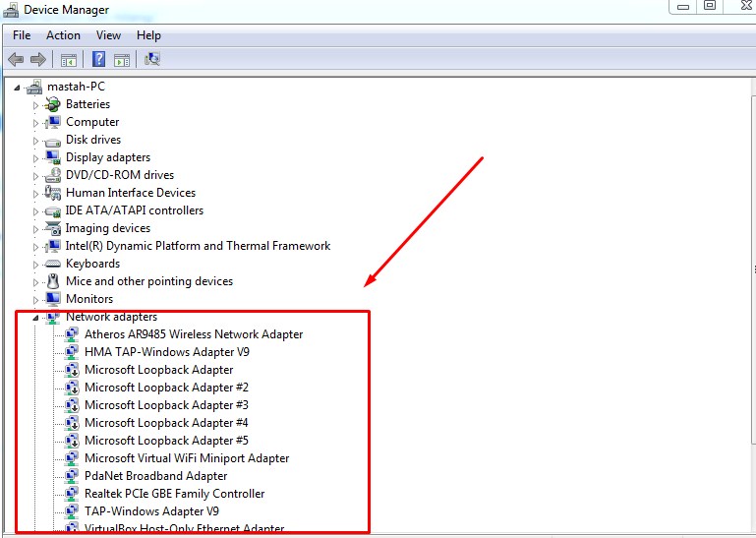
Task: Open the Help toolbar icon
Action: (x=98, y=59)
